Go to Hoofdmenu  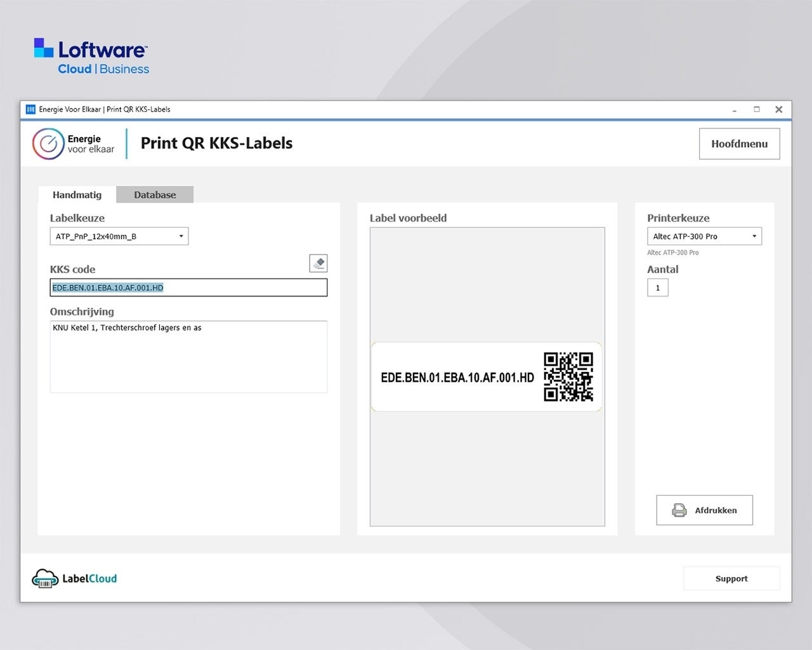[x=739, y=144]
